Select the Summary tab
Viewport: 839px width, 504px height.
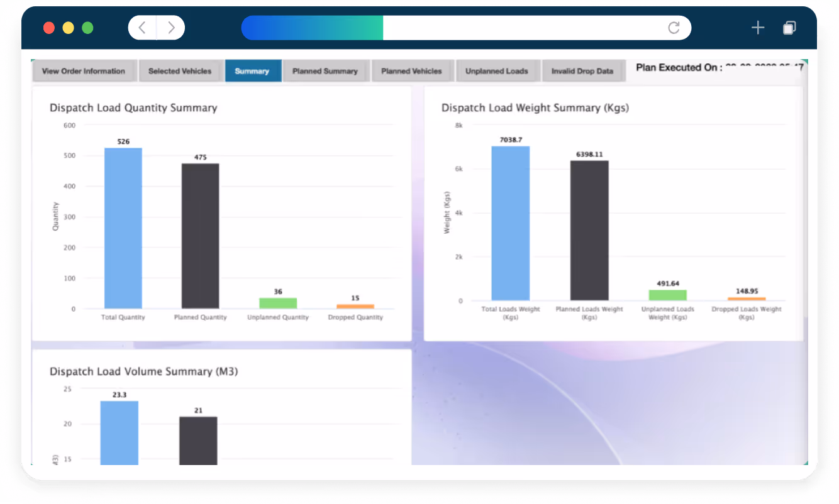click(252, 71)
